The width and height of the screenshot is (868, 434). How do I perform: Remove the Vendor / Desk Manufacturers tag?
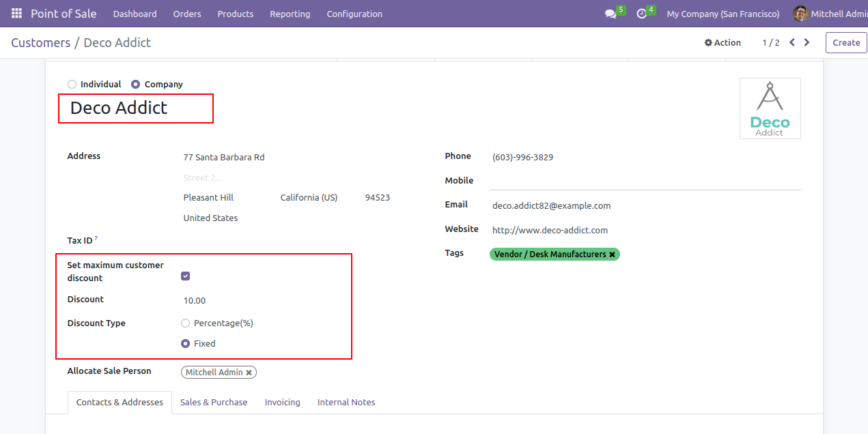tap(613, 255)
